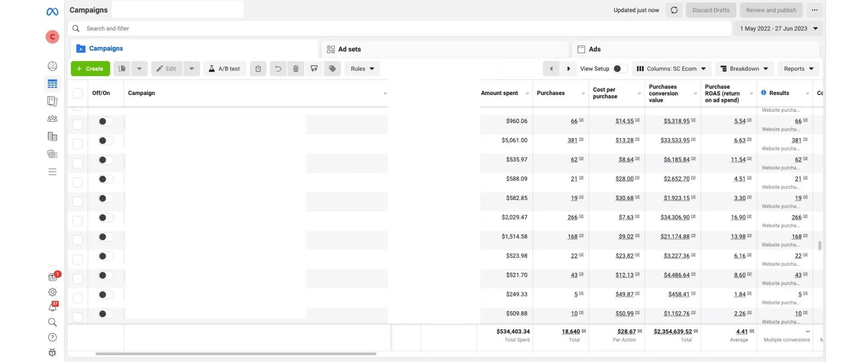Click the trash delete icon in toolbar
The height and width of the screenshot is (362, 868).
pyautogui.click(x=296, y=69)
